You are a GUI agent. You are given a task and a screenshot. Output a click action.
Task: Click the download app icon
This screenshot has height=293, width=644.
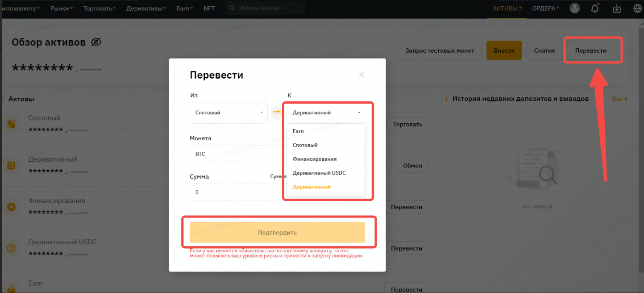pyautogui.click(x=617, y=8)
